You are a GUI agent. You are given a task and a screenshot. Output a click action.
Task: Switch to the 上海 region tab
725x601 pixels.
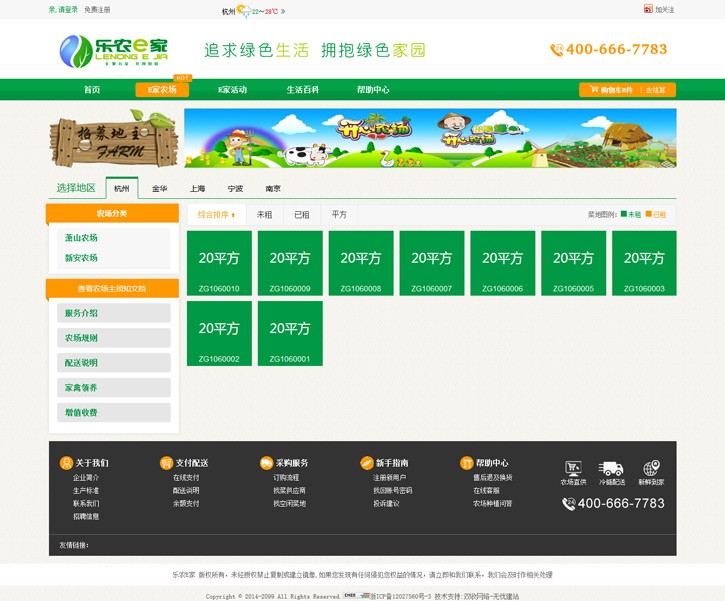[x=198, y=188]
